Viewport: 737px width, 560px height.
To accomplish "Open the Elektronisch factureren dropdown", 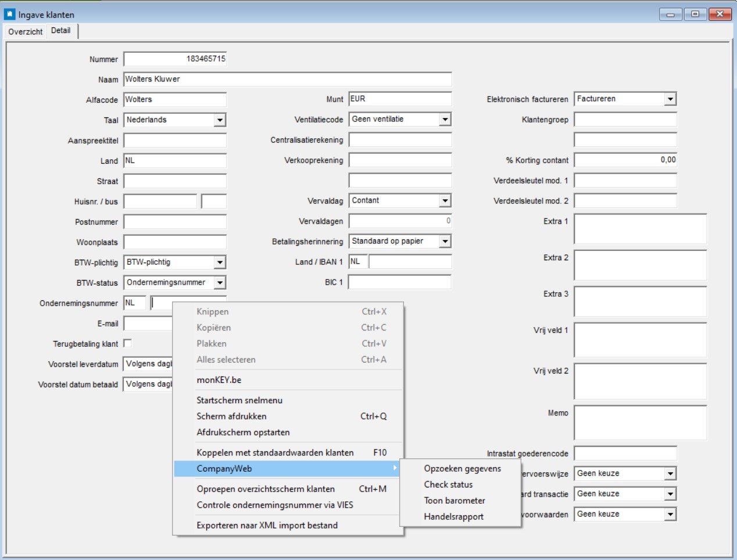I will [670, 99].
